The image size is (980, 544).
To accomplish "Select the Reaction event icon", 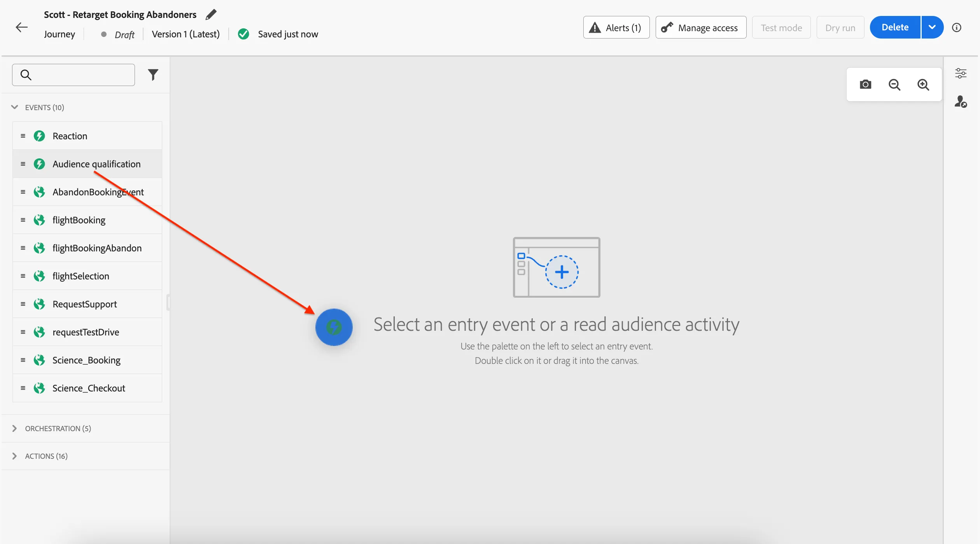I will point(39,136).
